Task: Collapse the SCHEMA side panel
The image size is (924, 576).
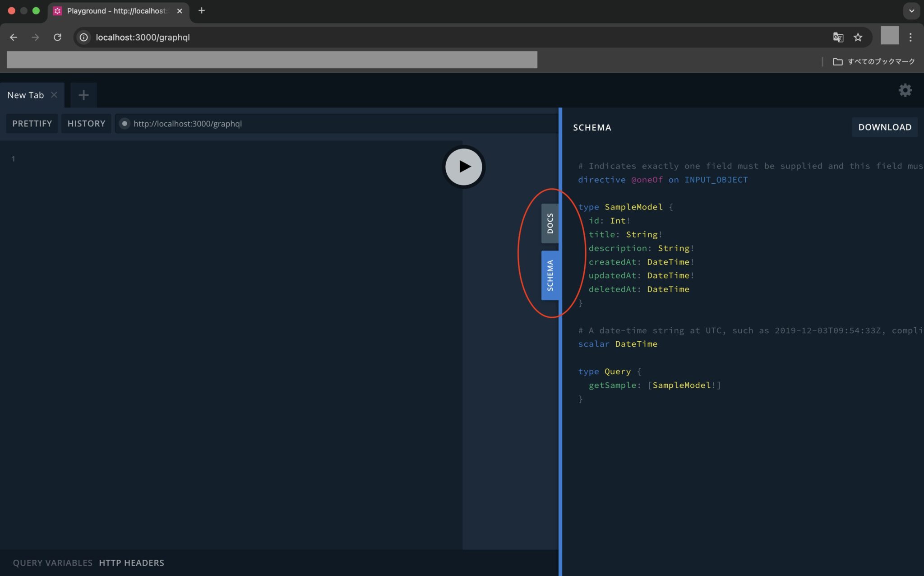Action: pyautogui.click(x=550, y=274)
